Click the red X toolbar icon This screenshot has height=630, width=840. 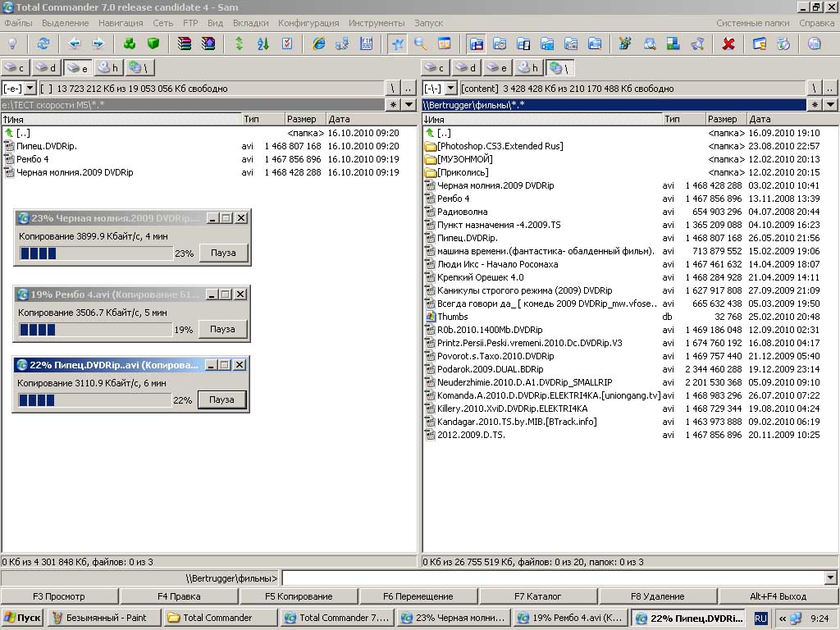[728, 43]
